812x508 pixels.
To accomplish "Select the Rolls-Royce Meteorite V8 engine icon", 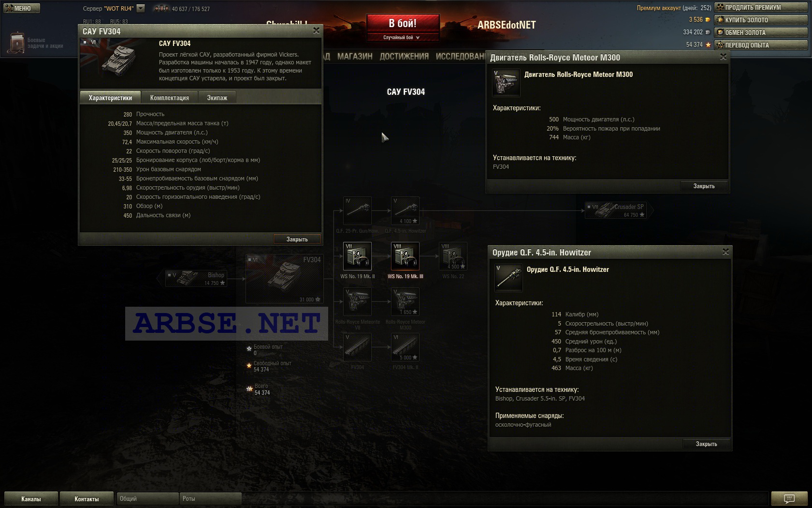I will (357, 302).
